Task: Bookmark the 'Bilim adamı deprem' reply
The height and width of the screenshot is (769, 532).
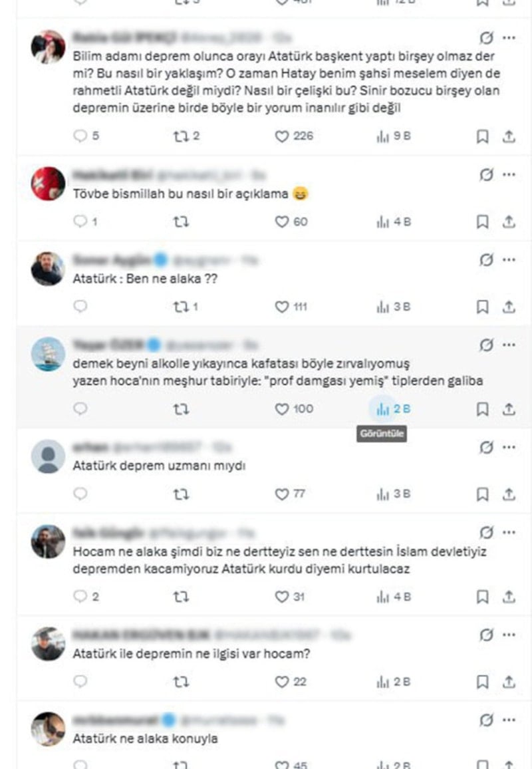Action: [483, 136]
